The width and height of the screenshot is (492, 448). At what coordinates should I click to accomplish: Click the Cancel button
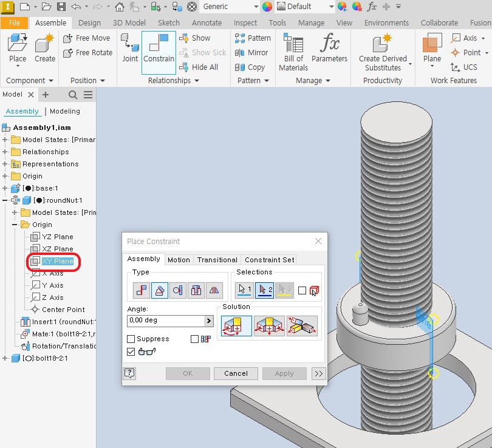tap(236, 373)
